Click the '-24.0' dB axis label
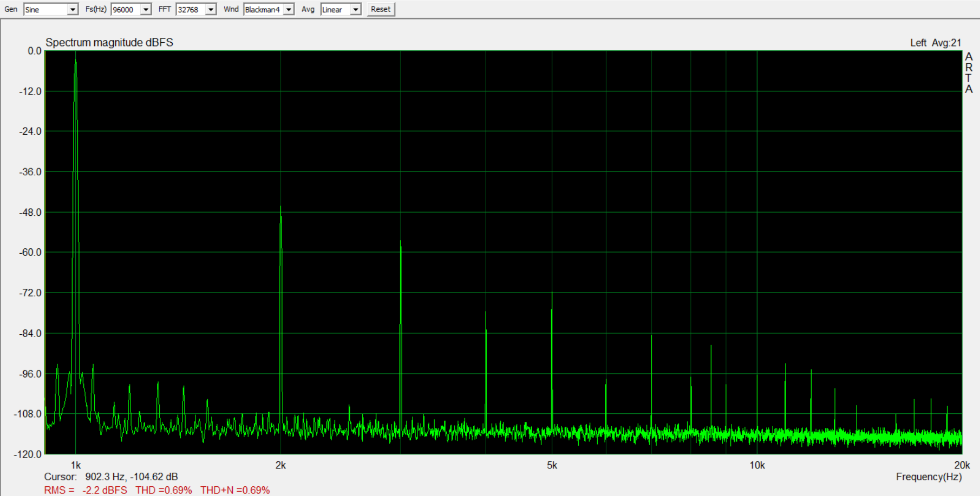Viewport: 980px width, 496px height. tap(30, 131)
